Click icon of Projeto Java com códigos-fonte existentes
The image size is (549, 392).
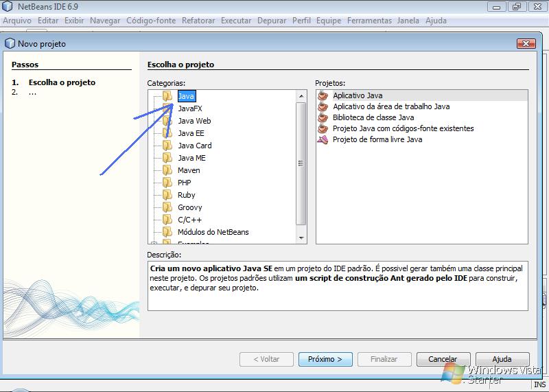pos(323,128)
